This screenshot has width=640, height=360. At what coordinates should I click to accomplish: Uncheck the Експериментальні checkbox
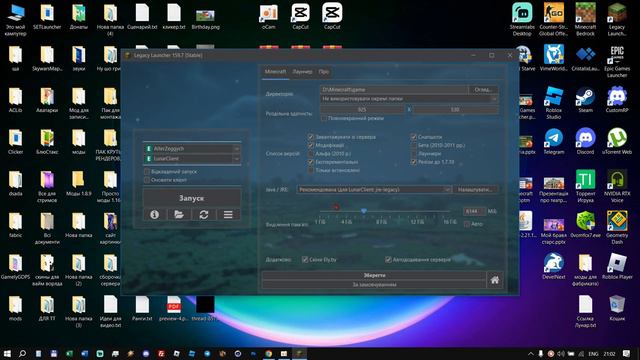click(311, 162)
